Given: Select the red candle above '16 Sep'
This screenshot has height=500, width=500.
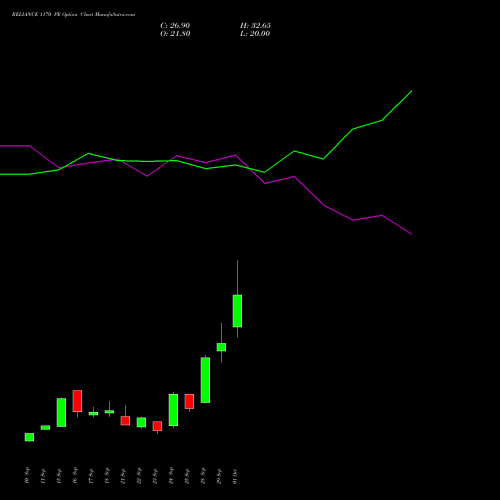Looking at the screenshot, I should (77, 401).
